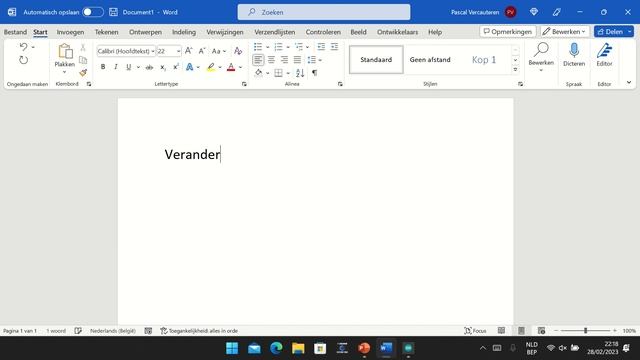Adjust the zoom slider handle
This screenshot has width=640, height=360.
pyautogui.click(x=585, y=331)
